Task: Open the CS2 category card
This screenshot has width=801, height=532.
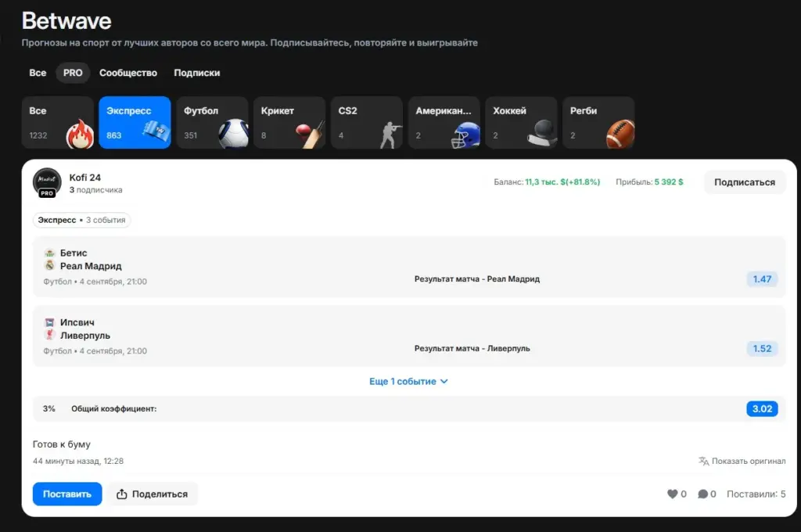Action: click(367, 123)
